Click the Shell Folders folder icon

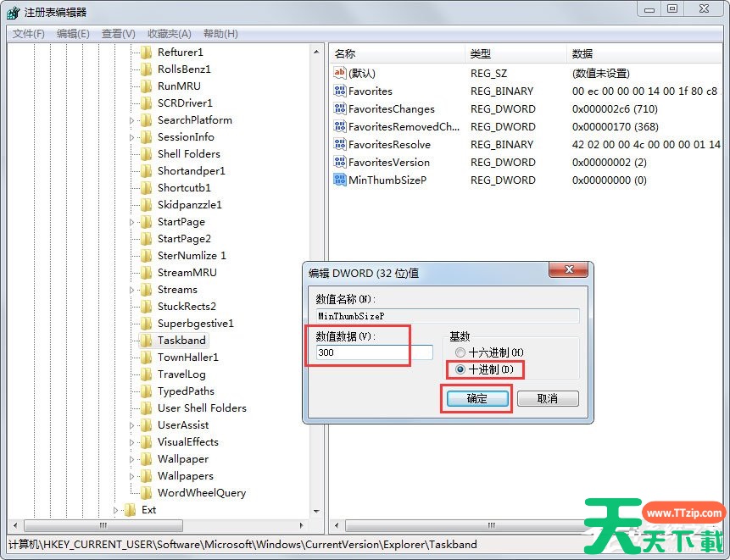pos(146,154)
